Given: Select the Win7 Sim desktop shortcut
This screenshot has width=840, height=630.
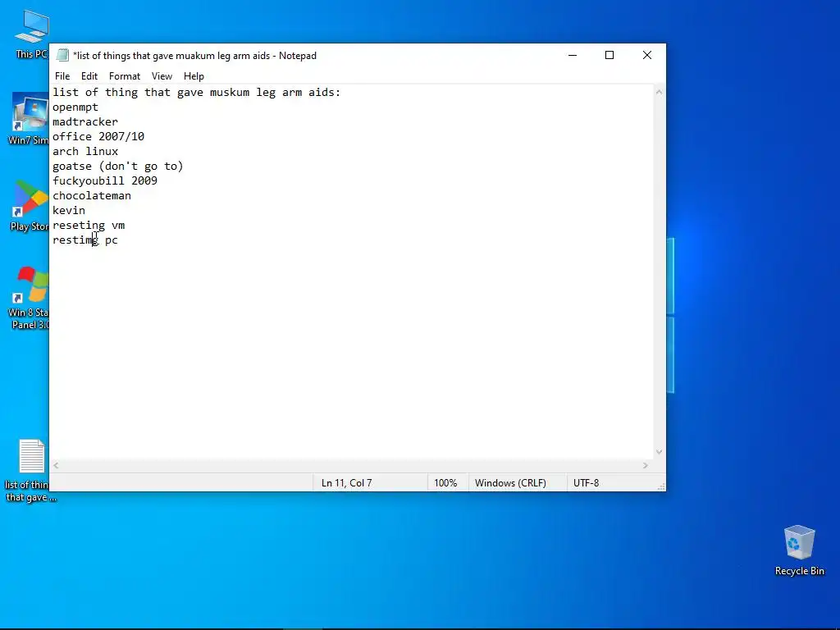Looking at the screenshot, I should click(30, 118).
